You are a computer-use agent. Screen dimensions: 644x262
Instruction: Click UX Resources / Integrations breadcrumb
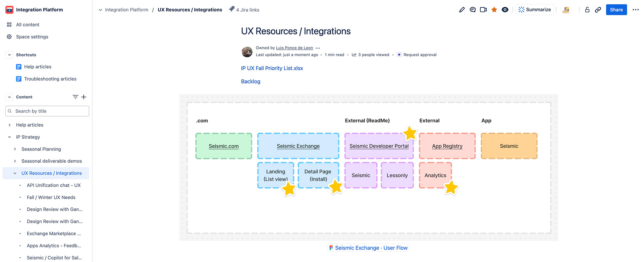point(190,10)
